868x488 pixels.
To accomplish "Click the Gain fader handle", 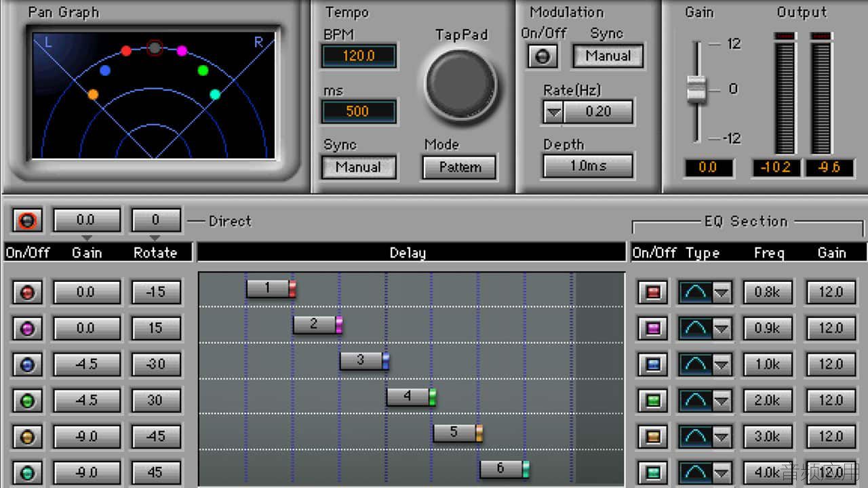I will click(696, 89).
